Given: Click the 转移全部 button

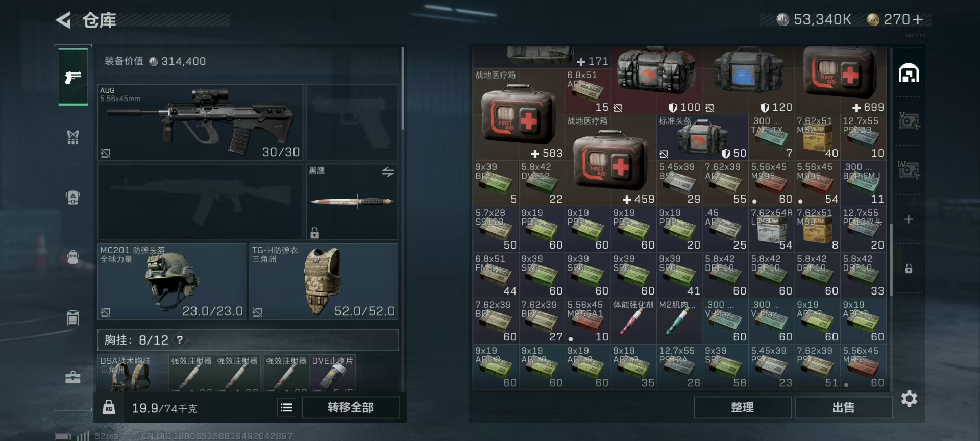Looking at the screenshot, I should [x=351, y=407].
